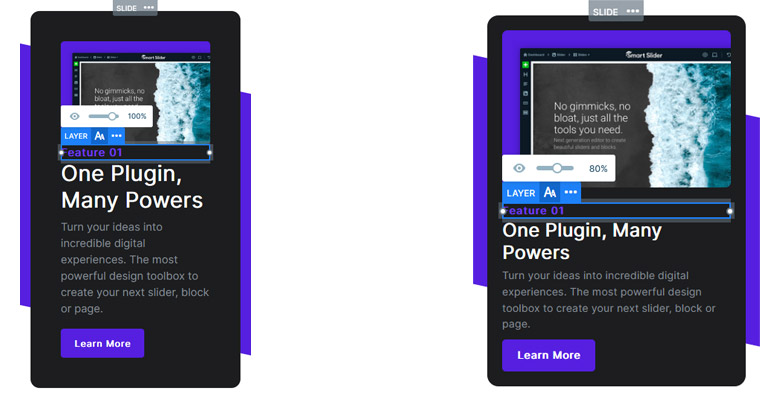
Task: Select the left slide's editor screenshot image
Action: [135, 93]
